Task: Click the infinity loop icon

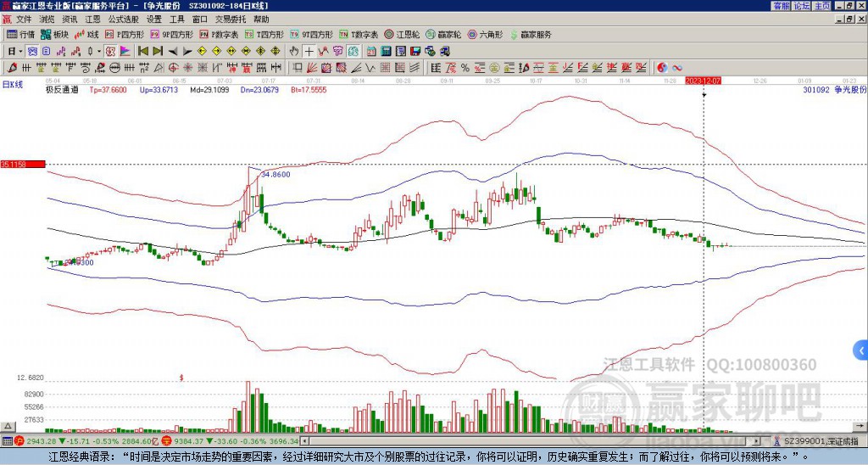Action: coord(677,68)
